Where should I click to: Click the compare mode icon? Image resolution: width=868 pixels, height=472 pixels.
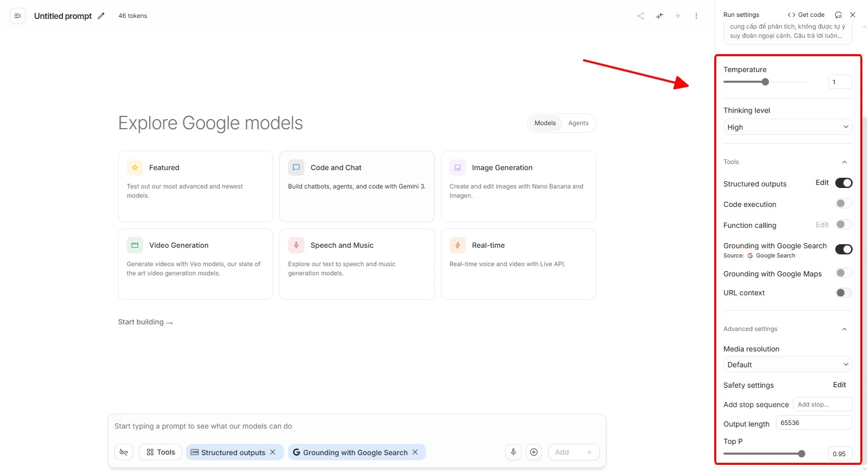[x=660, y=16]
